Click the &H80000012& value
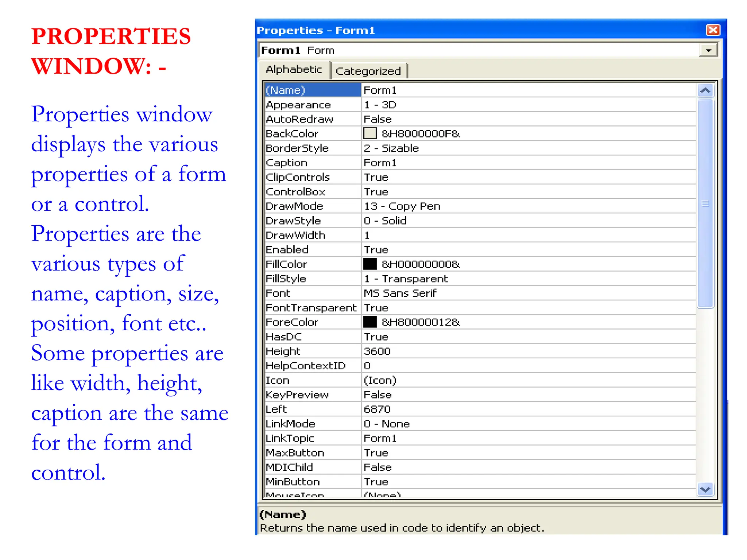 421,322
